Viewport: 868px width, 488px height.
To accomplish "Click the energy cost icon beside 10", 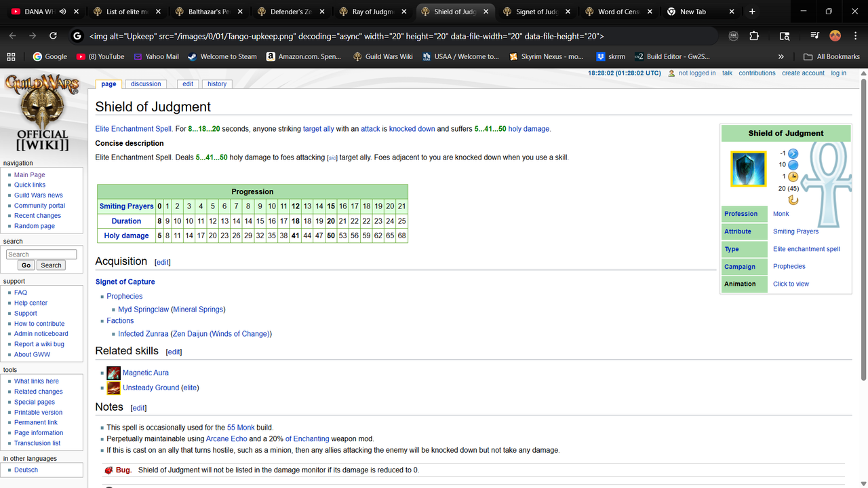I will pos(793,165).
